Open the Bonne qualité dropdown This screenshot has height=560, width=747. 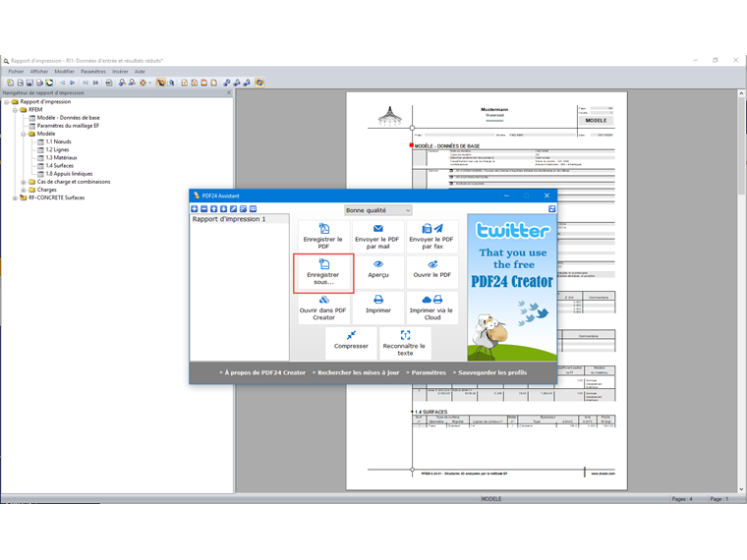(377, 210)
